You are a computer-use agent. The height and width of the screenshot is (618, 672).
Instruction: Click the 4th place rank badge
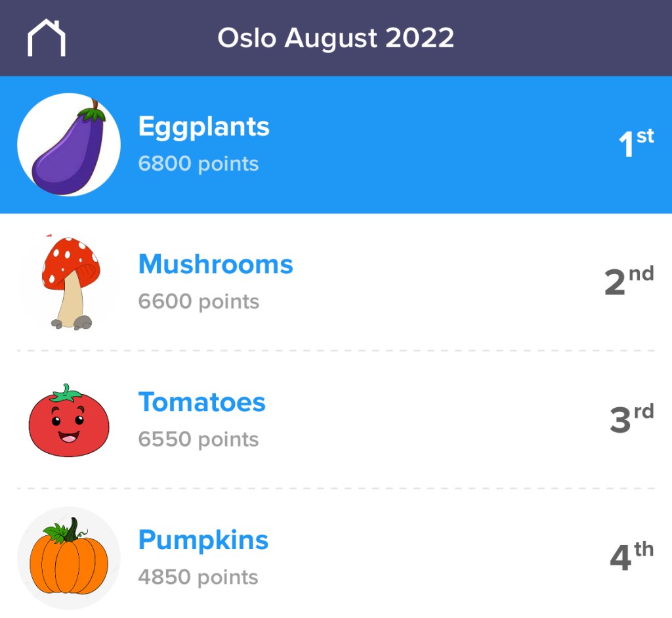pos(631,558)
